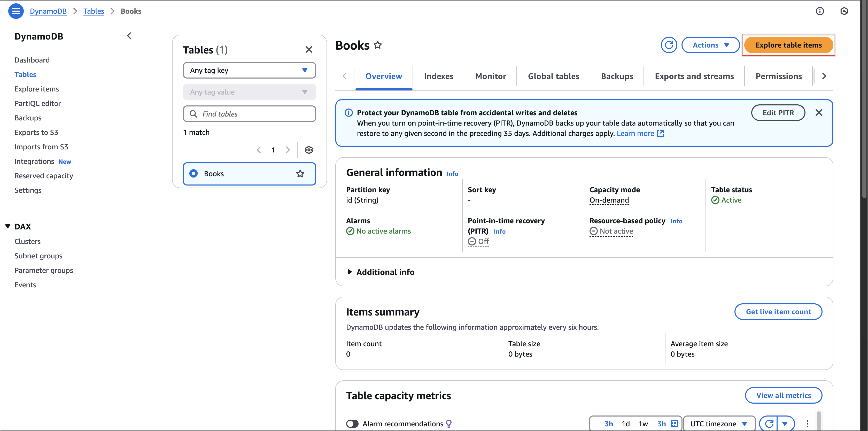868x431 pixels.
Task: Switch to the Global tables tab
Action: tap(553, 76)
